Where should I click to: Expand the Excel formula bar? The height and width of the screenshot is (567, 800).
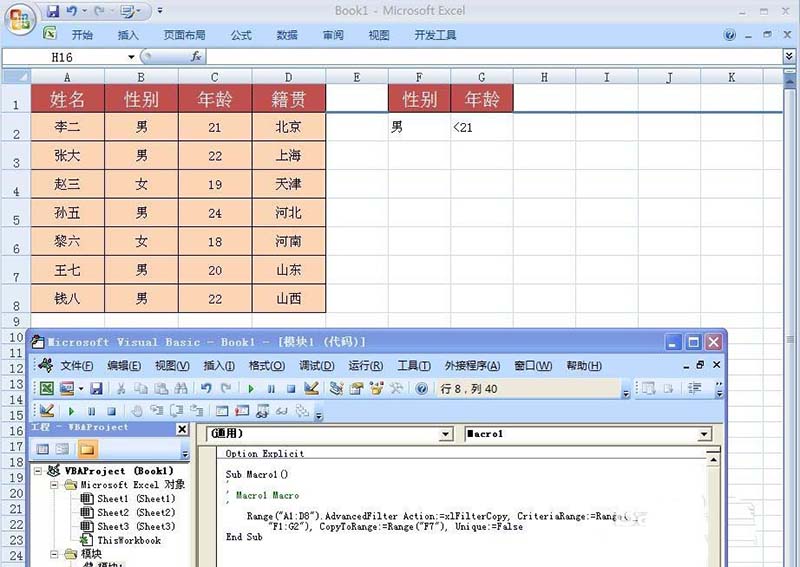click(789, 56)
